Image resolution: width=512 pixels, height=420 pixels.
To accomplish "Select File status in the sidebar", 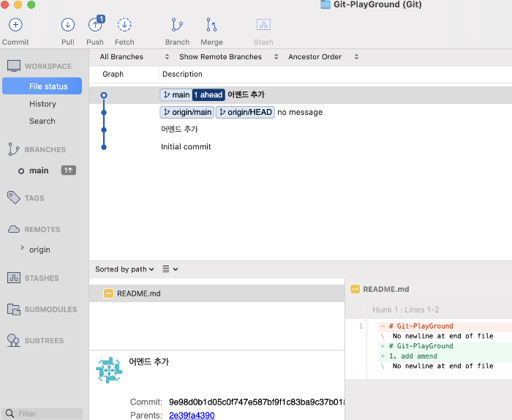I will (x=42, y=86).
